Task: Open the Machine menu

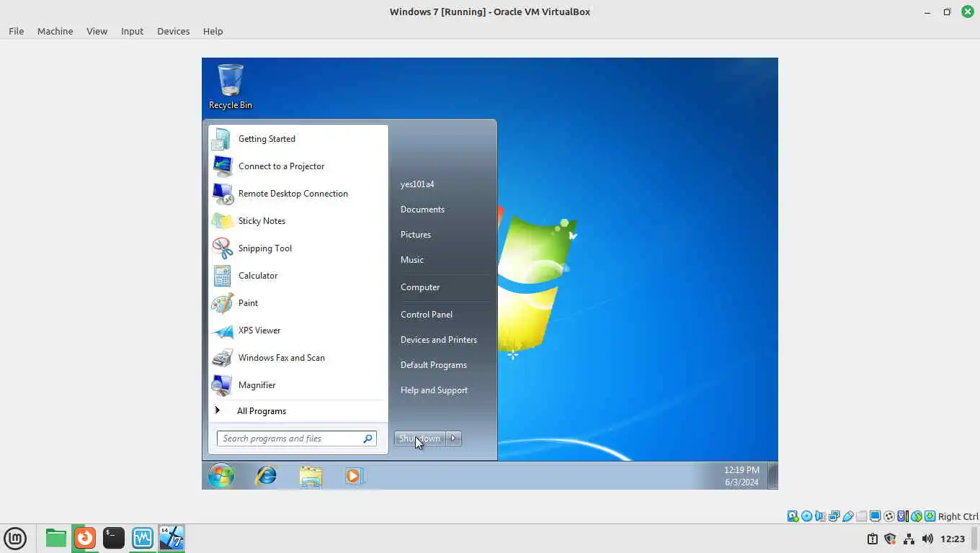Action: tap(55, 31)
